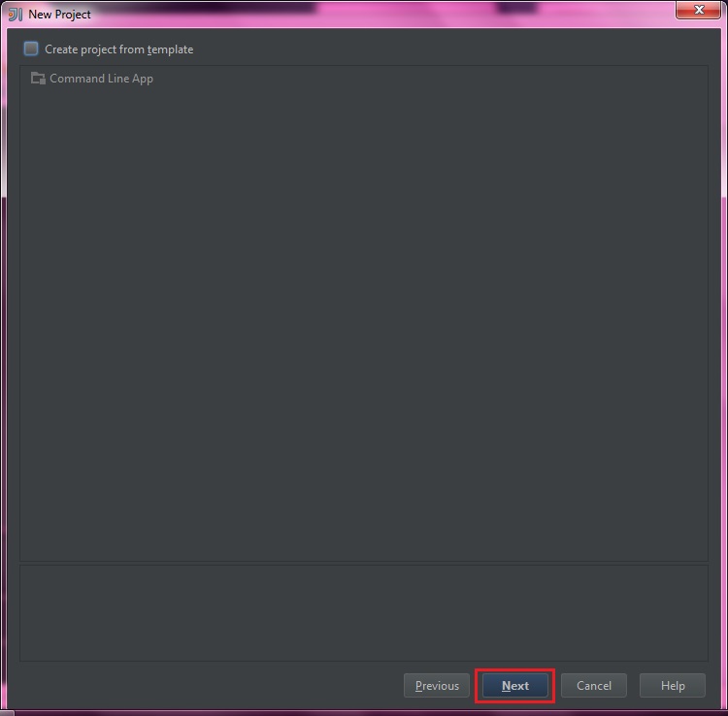Click the New Project title bar text
728x716 pixels.
59,15
